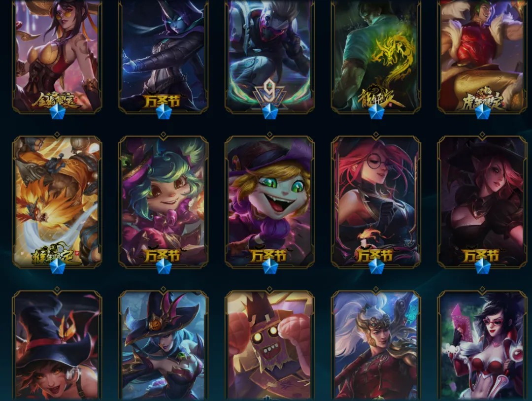This screenshot has width=532, height=401.
Task: Click the blue gem below the yellow-sunglasses woman card
Action: click(x=57, y=112)
